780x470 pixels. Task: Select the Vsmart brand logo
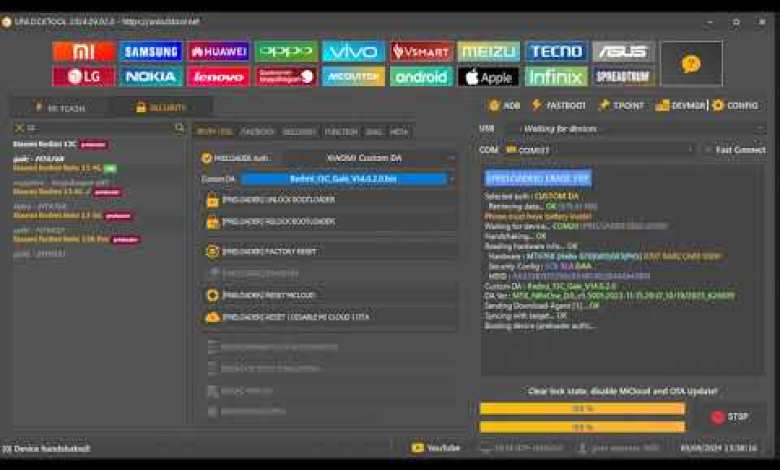click(421, 52)
